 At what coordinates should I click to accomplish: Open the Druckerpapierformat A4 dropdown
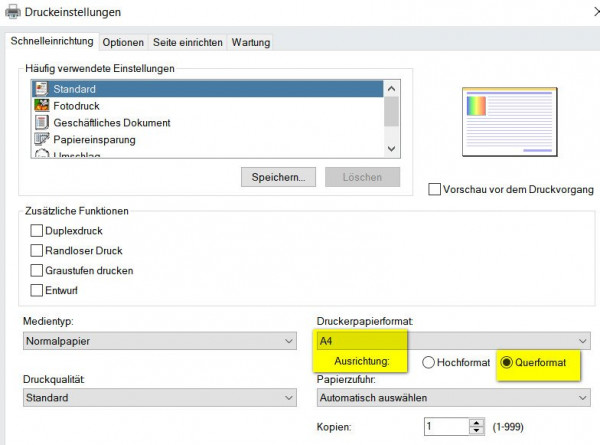click(x=453, y=341)
